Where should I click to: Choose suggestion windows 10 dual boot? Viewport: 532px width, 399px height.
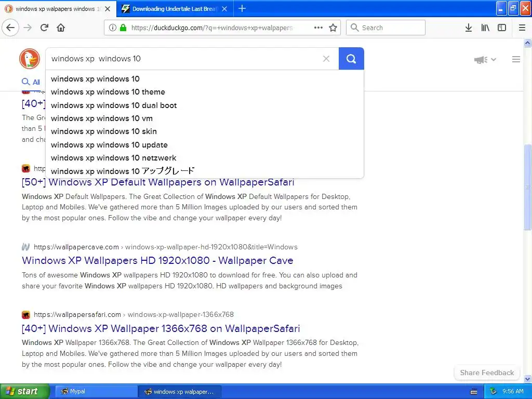tap(205, 105)
